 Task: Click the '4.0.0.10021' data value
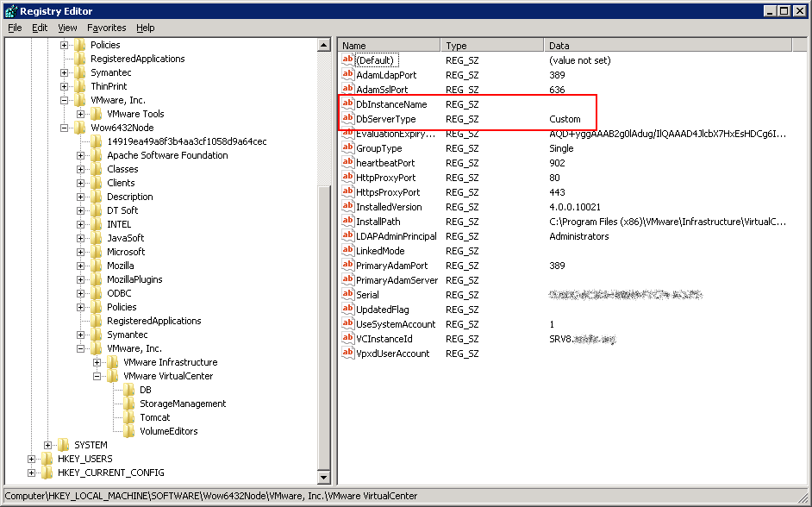[575, 207]
